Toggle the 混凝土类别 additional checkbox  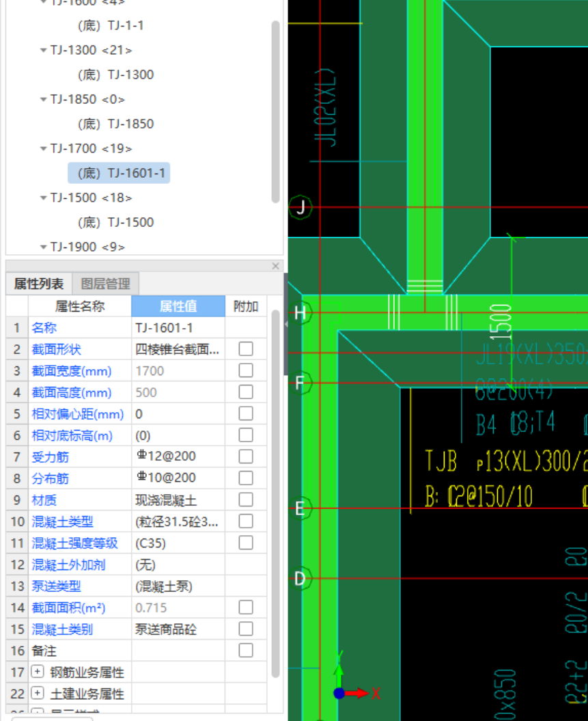tap(246, 629)
